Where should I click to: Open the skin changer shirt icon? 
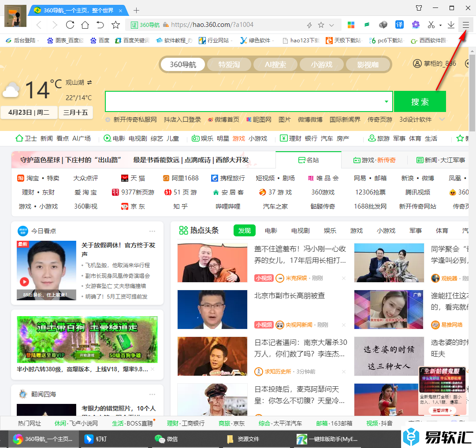point(419,8)
